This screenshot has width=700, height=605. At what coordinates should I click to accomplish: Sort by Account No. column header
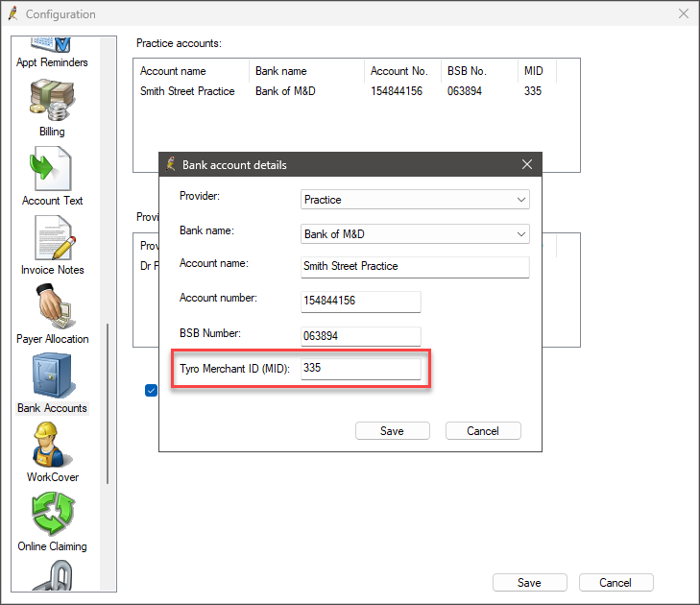click(x=402, y=71)
